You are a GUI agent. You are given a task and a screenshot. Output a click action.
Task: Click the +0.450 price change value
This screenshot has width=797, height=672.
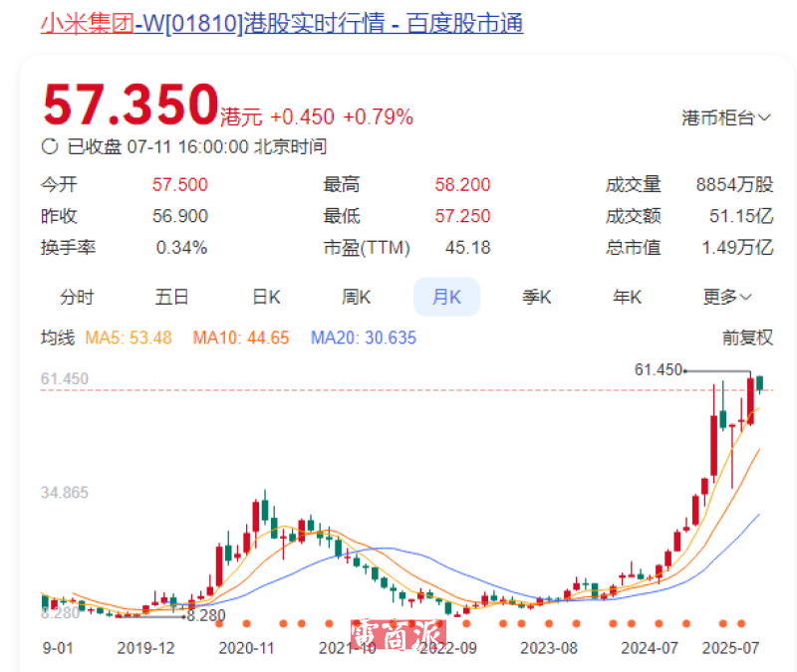tap(303, 117)
